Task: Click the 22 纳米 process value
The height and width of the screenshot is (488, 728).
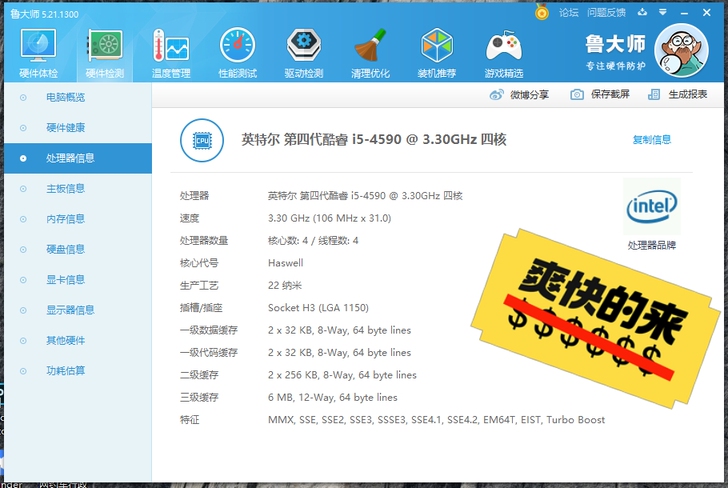Action: coord(285,286)
